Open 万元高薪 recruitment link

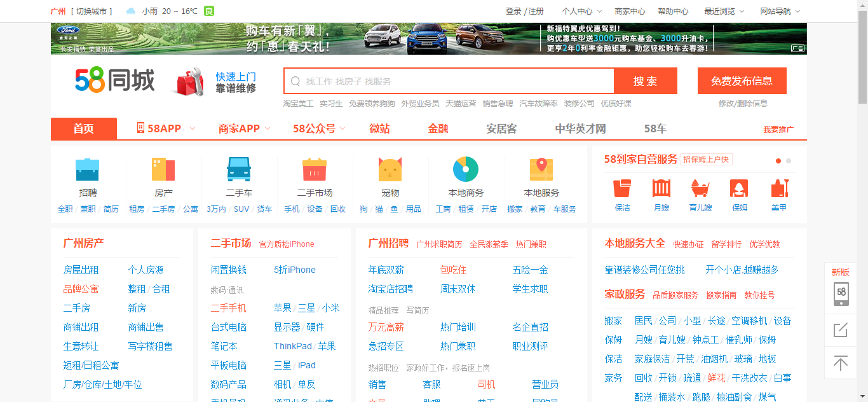386,327
